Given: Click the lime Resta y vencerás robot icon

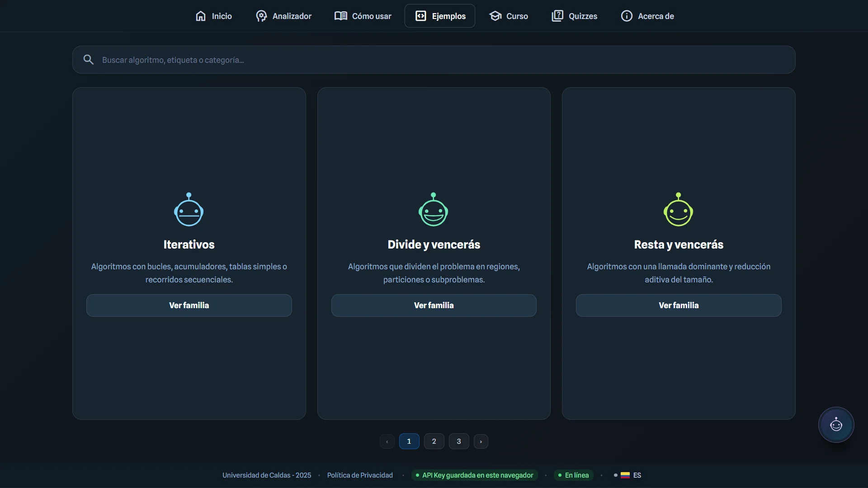Looking at the screenshot, I should [x=679, y=209].
